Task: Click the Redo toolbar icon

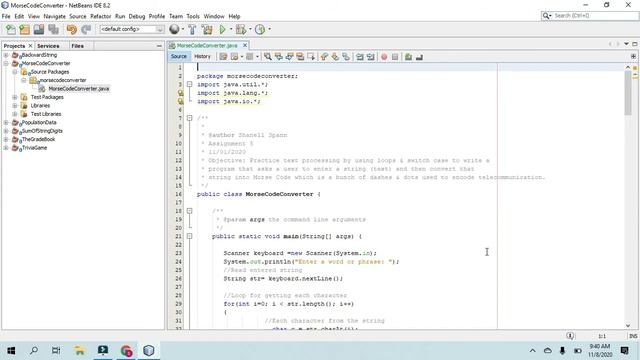Action: [x=86, y=29]
